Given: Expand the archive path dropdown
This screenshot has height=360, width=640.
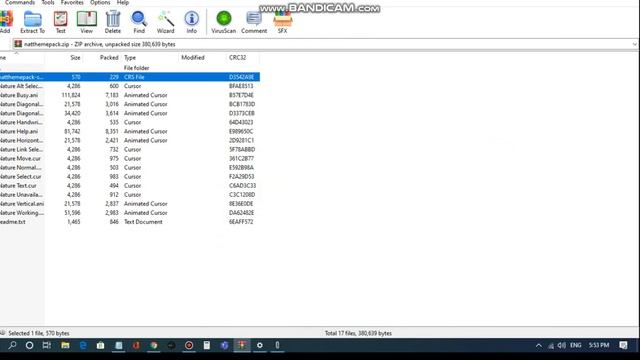Looking at the screenshot, I should coord(634,44).
